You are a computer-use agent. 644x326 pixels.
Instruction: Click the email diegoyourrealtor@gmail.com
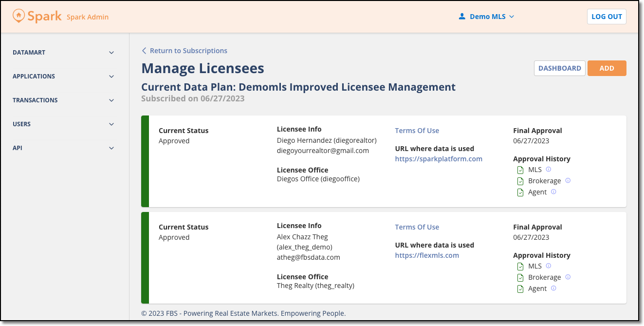point(323,151)
